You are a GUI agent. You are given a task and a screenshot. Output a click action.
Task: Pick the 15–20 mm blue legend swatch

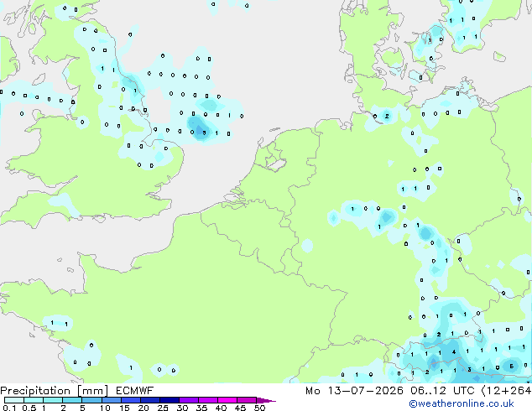pyautogui.click(x=131, y=400)
